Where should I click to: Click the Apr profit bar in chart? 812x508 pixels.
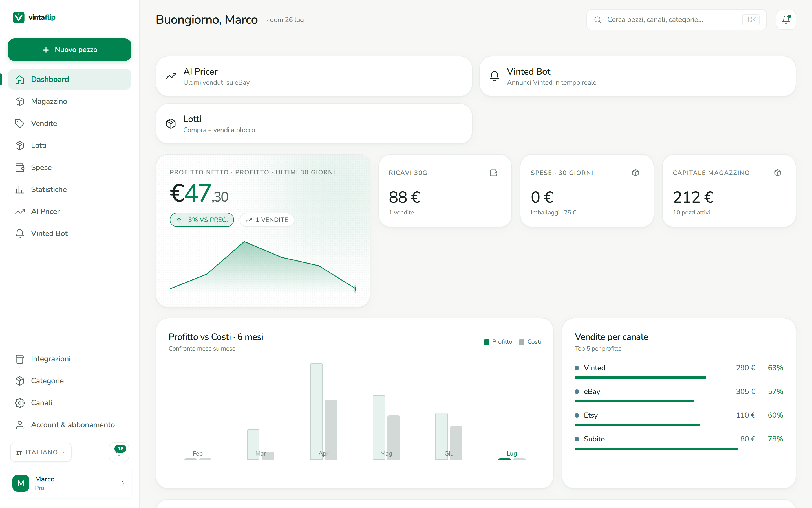(x=316, y=411)
